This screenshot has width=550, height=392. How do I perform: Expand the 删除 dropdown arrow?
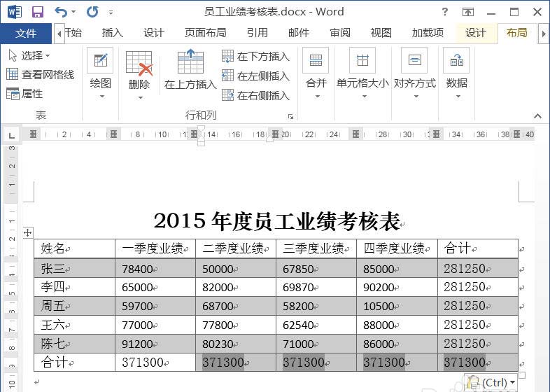tap(141, 98)
